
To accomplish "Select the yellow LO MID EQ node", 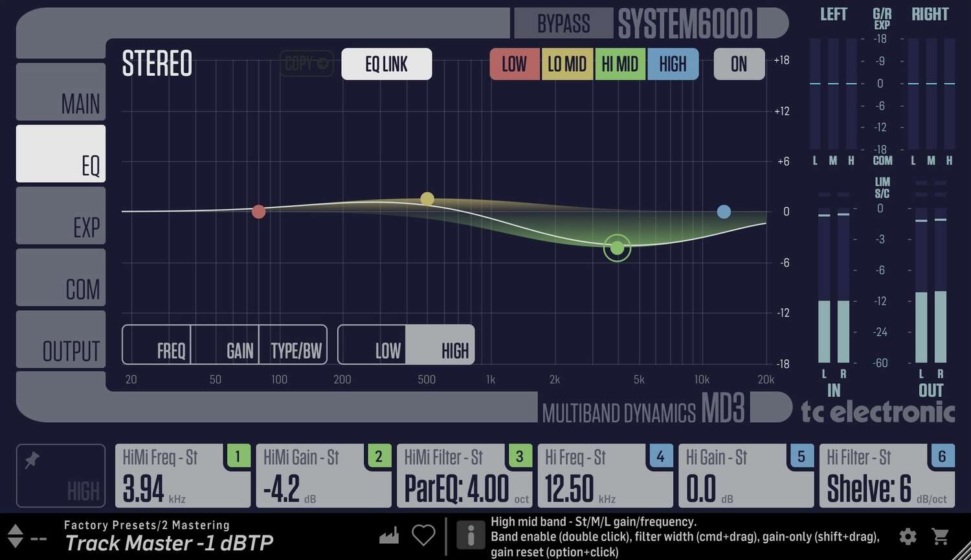I will pyautogui.click(x=427, y=199).
